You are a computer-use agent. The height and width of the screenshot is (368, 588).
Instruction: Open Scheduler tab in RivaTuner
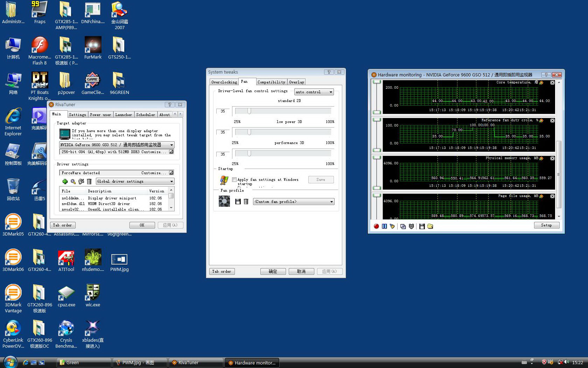pos(145,115)
